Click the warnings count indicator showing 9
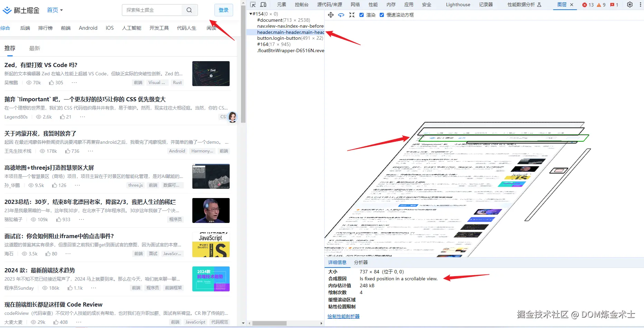Viewport: 644px width, 328px height. coord(601,5)
